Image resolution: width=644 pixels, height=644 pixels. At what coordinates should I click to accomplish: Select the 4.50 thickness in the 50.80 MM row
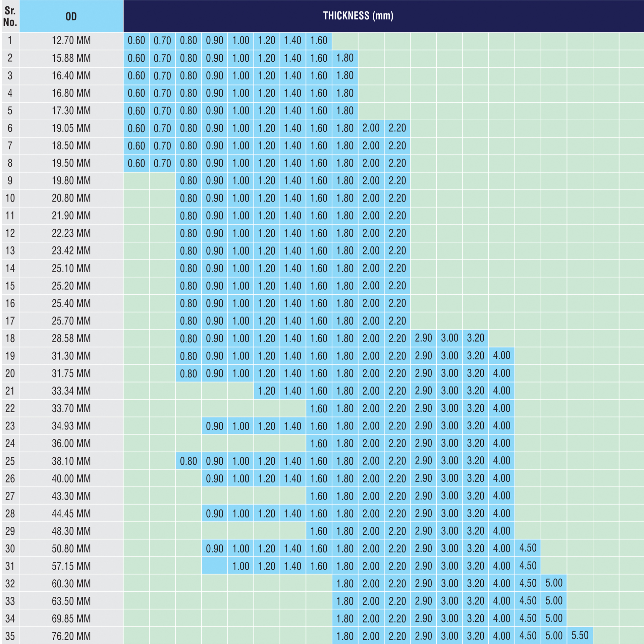528,548
